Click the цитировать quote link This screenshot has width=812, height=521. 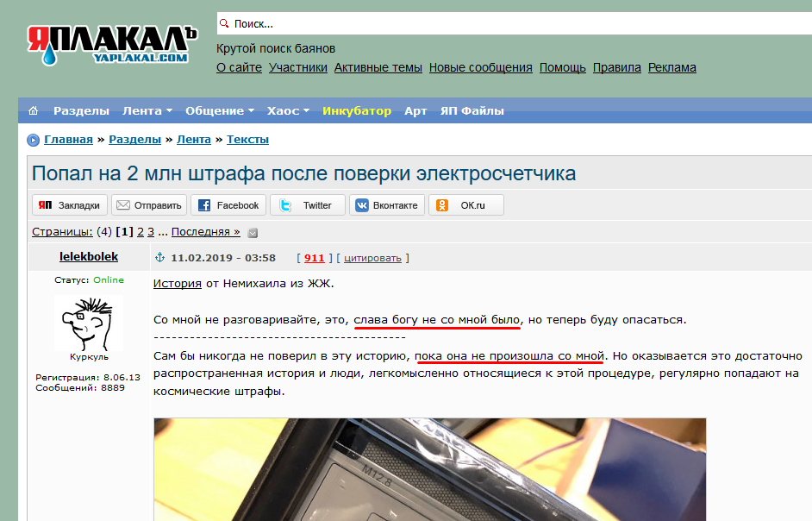[372, 258]
